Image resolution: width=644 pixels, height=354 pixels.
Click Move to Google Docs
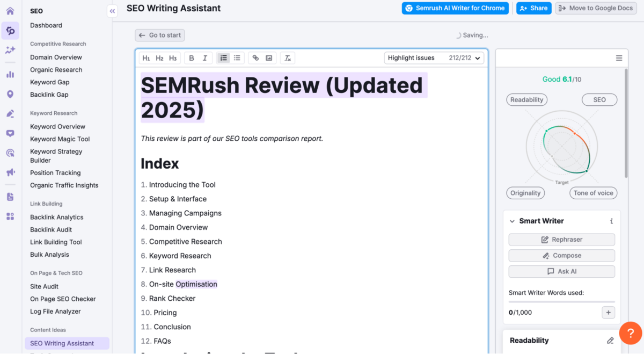[596, 8]
